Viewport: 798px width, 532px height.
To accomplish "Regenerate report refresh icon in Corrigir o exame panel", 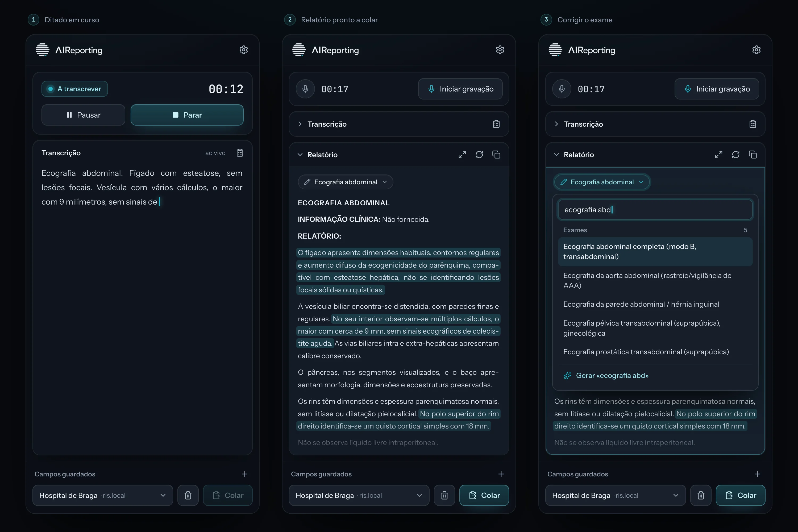I will pyautogui.click(x=735, y=155).
